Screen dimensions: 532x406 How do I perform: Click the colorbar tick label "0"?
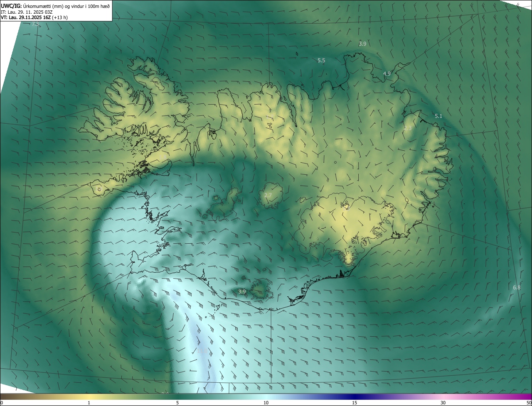[2, 403]
